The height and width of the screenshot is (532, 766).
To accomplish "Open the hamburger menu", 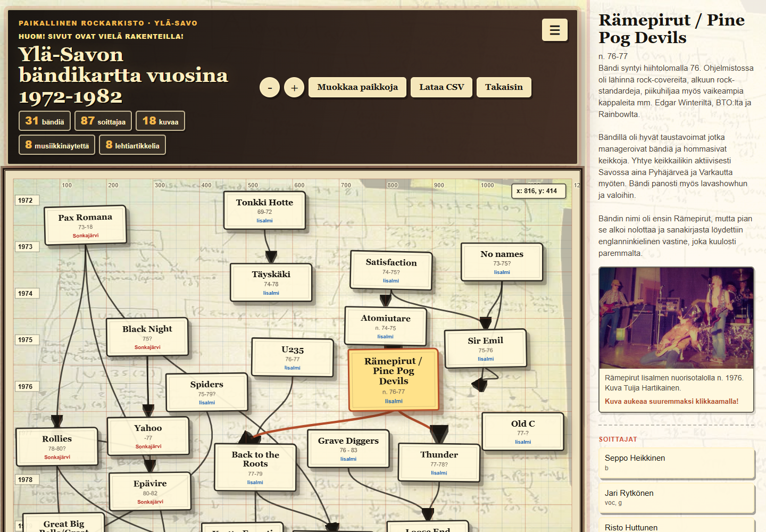I will [x=555, y=30].
